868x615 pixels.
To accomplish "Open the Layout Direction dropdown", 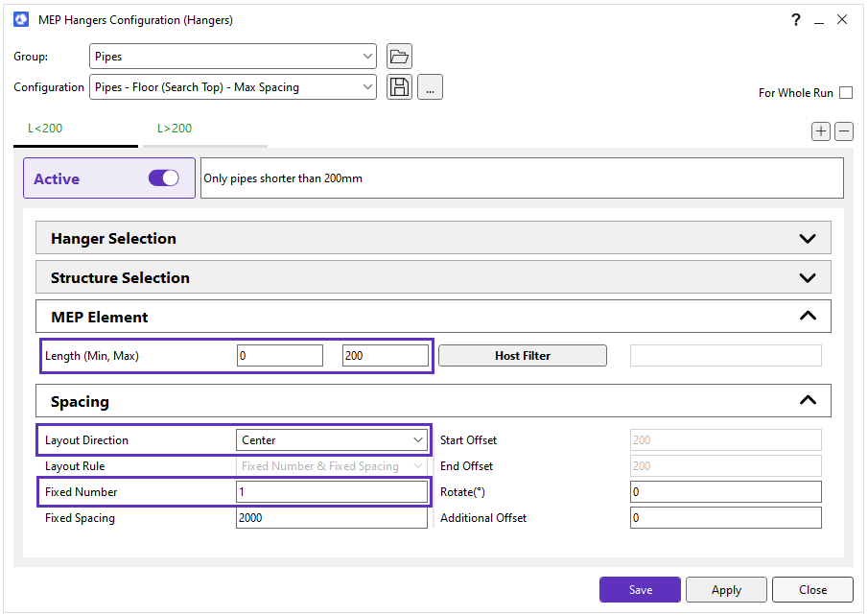I will click(332, 440).
